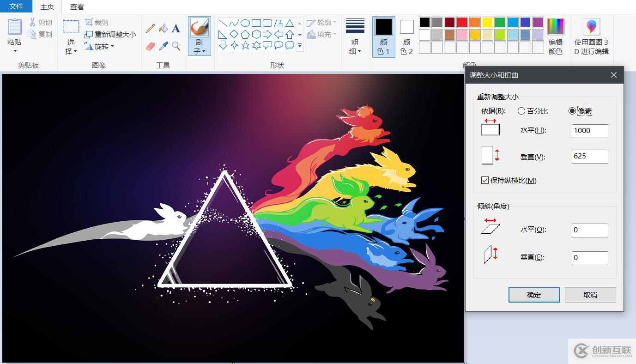Expand the full shapes gallery list

point(300,45)
